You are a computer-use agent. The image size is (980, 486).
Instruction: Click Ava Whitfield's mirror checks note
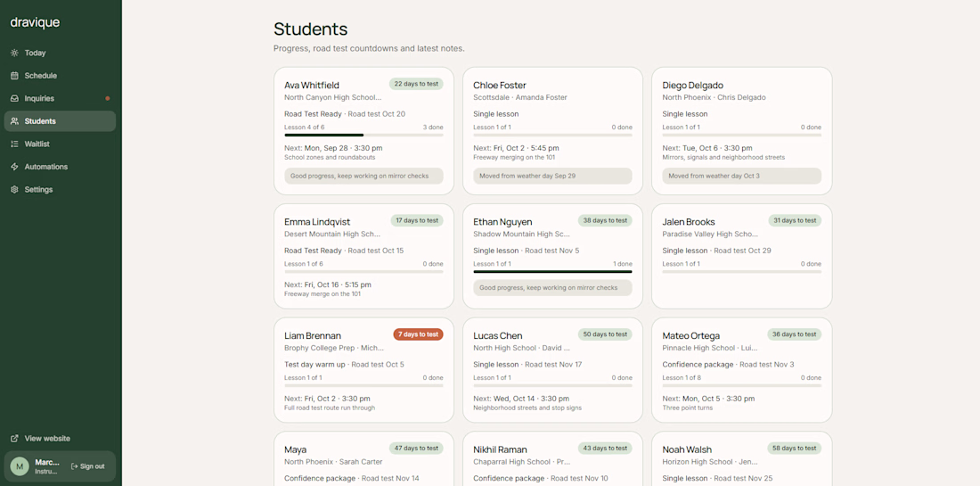[x=363, y=176]
